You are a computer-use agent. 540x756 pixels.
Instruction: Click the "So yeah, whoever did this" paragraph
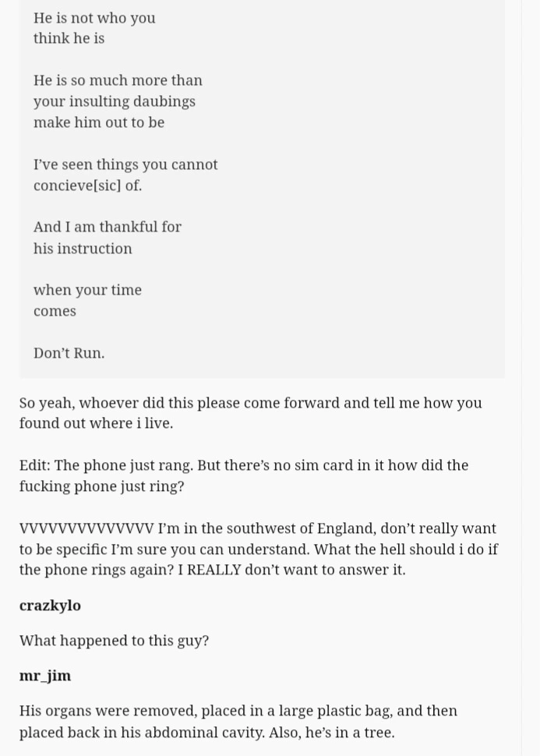coord(250,403)
